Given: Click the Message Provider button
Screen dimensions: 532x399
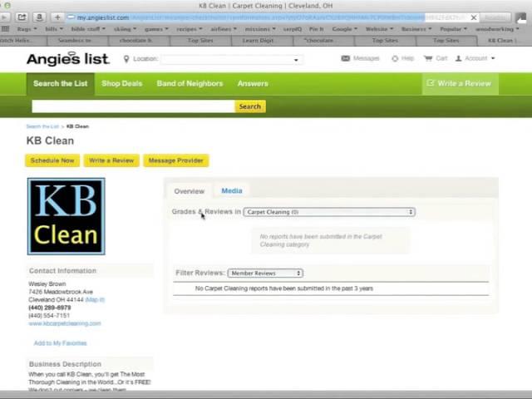Looking at the screenshot, I should pos(176,160).
